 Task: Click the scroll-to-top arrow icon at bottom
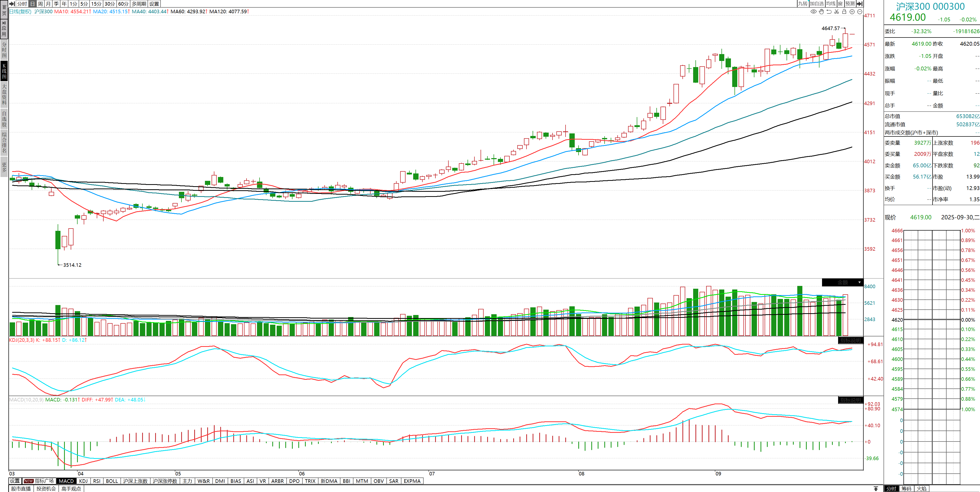tap(876, 489)
